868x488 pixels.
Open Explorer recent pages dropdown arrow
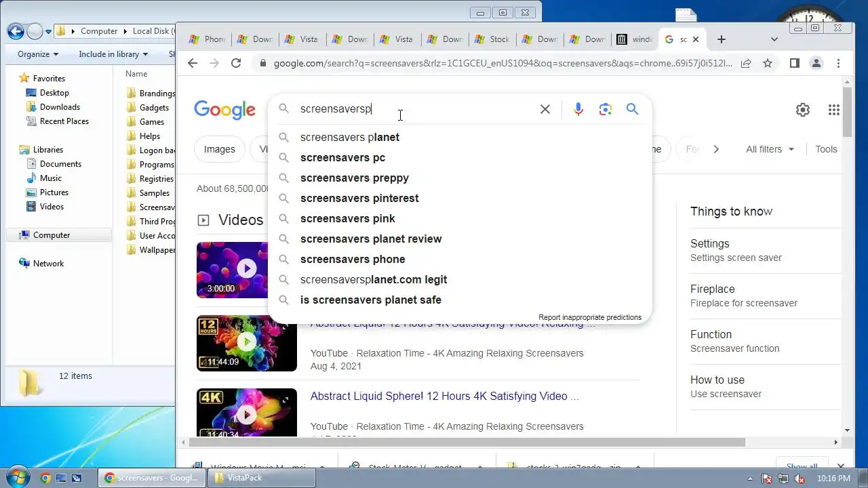[x=49, y=31]
